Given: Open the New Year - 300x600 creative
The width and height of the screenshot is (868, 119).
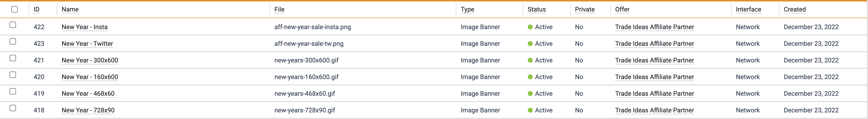Looking at the screenshot, I should pos(90,60).
